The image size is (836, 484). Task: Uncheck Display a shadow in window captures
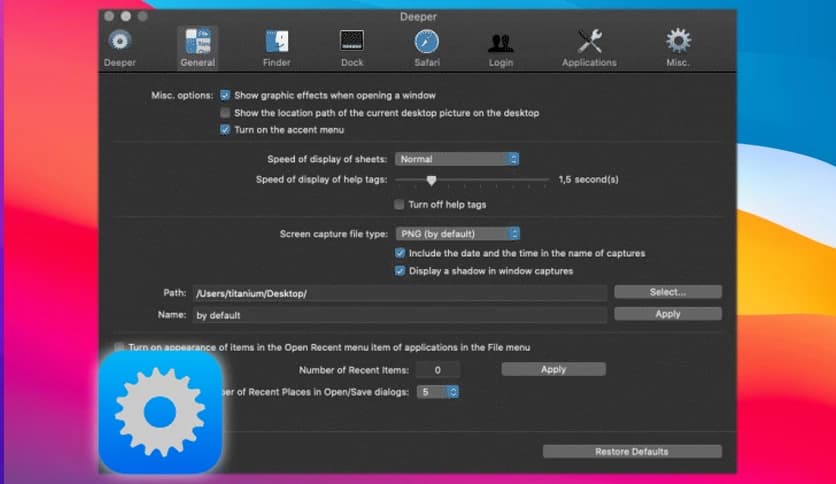[400, 271]
